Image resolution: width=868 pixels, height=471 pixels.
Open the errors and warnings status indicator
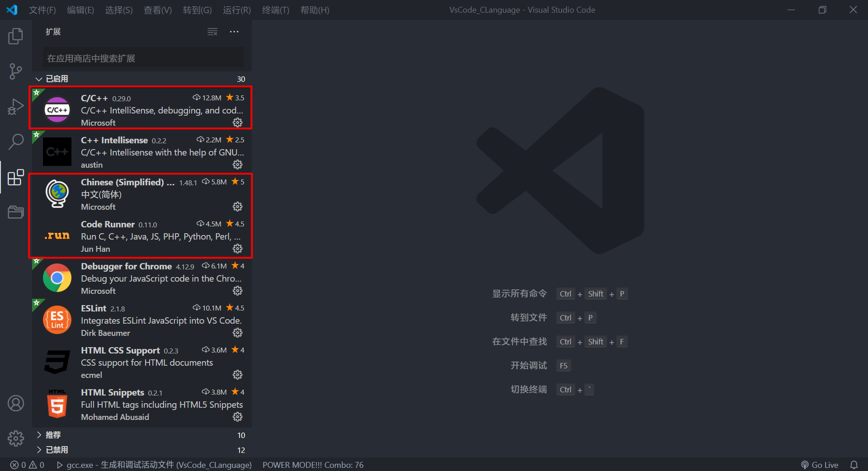(x=27, y=465)
